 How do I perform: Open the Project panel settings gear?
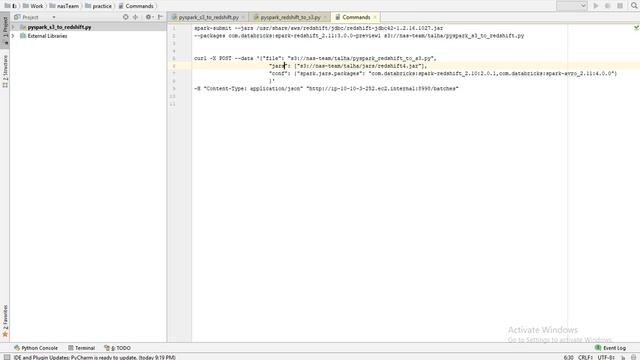tap(149, 17)
